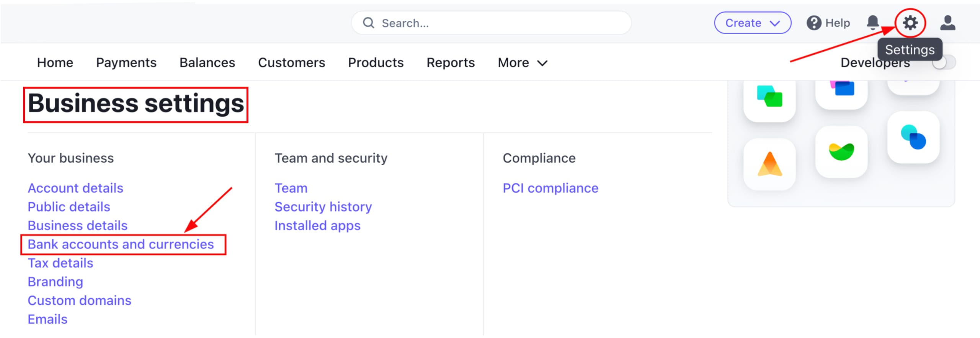Open the PCI compliance link
The height and width of the screenshot is (338, 980).
point(550,188)
